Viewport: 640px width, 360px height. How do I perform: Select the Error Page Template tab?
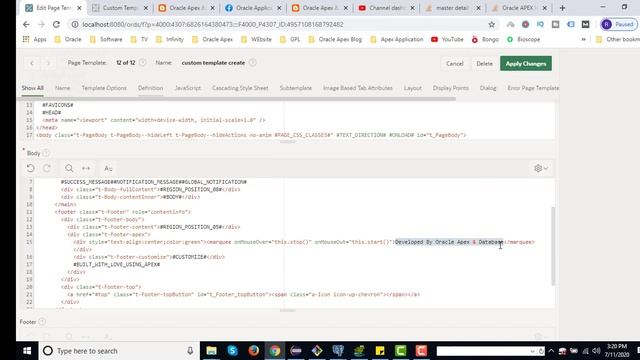[533, 88]
